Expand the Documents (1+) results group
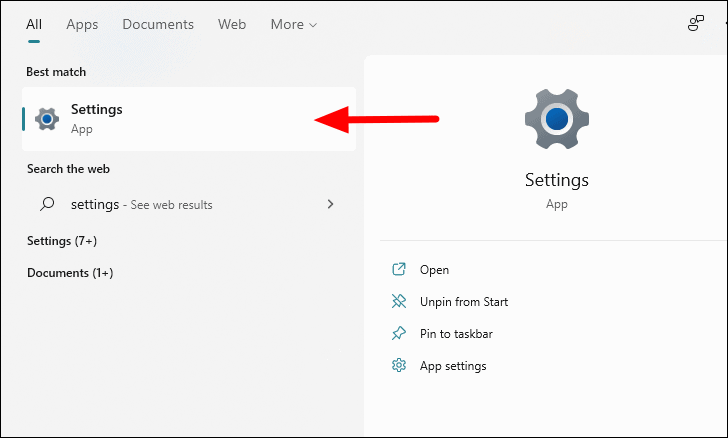Viewport: 728px width, 438px height. [70, 273]
